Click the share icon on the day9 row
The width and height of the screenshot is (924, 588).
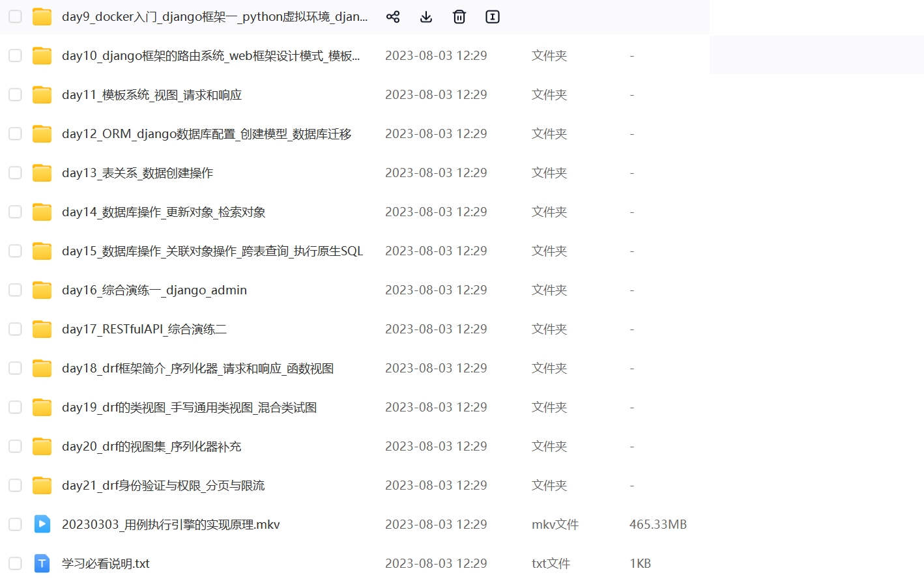click(x=393, y=17)
